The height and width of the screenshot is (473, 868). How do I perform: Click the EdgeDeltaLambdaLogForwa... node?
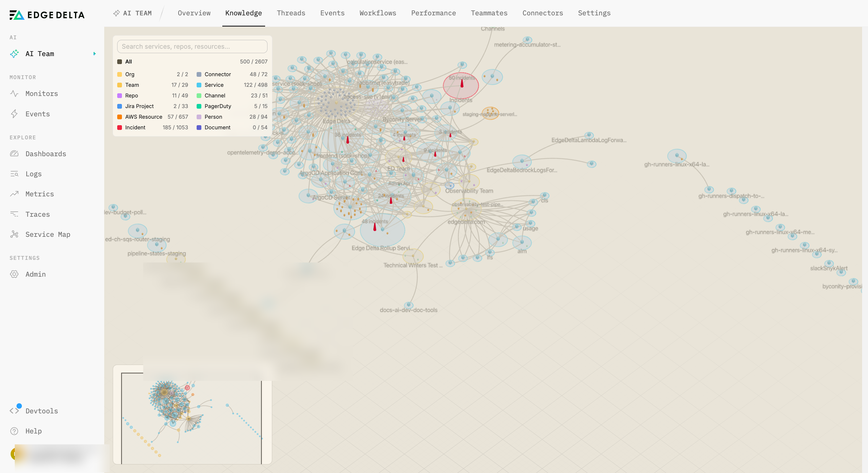tap(589, 135)
